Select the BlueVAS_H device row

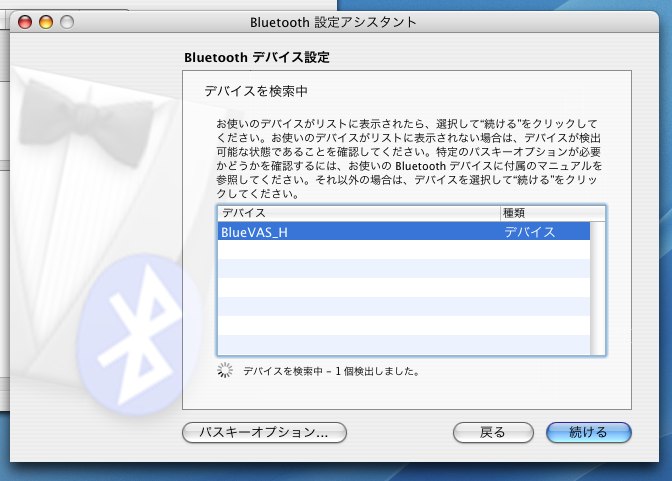pyautogui.click(x=404, y=232)
